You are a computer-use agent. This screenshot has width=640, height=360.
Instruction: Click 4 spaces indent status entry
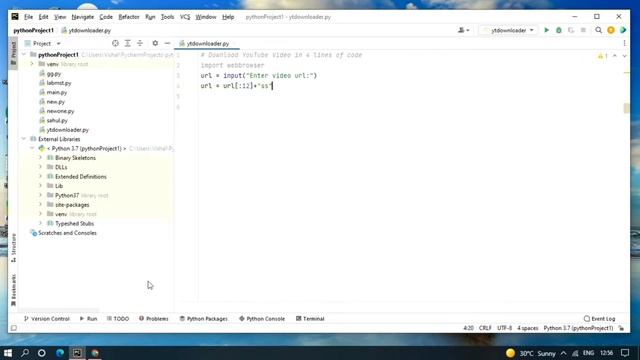pos(527,328)
